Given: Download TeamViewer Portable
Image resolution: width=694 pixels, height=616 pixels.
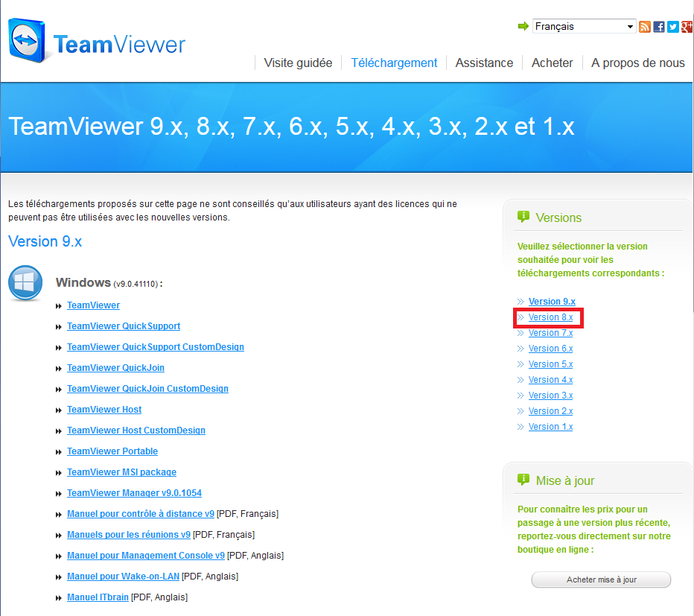Looking at the screenshot, I should (112, 451).
